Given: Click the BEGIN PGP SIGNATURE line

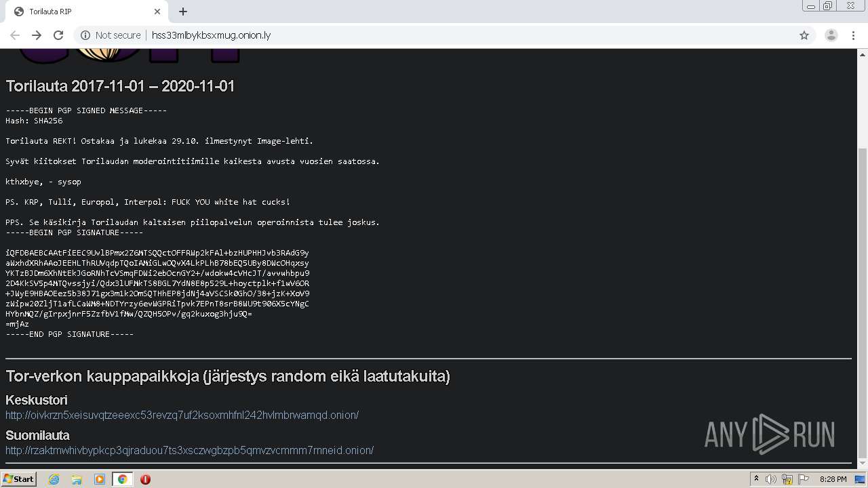Looking at the screenshot, I should click(75, 232).
